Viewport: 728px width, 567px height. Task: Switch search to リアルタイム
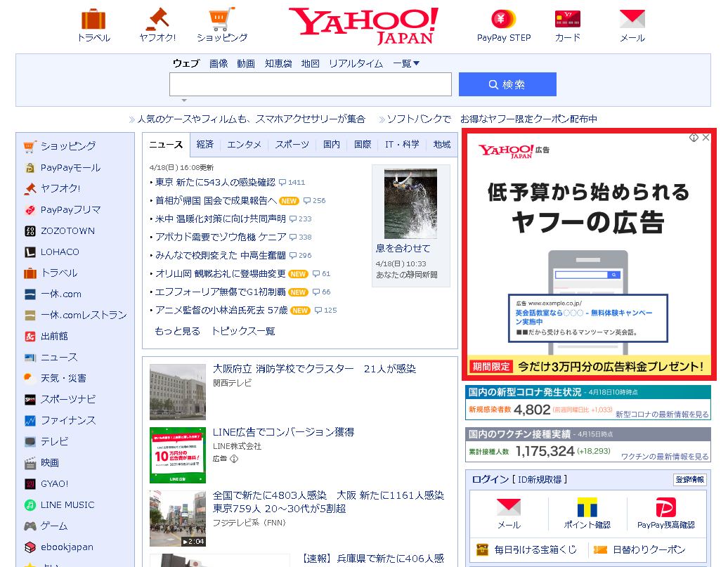pyautogui.click(x=356, y=64)
